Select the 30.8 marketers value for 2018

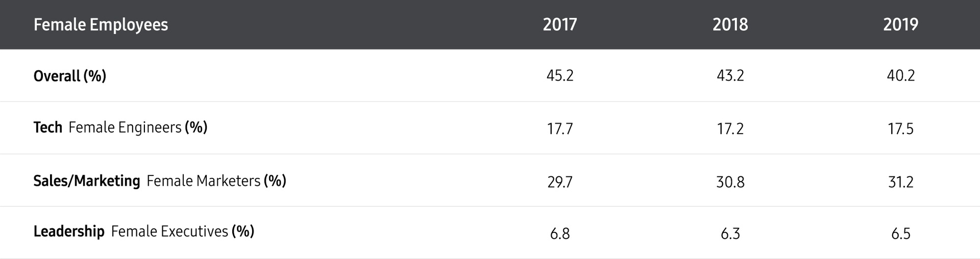730,182
